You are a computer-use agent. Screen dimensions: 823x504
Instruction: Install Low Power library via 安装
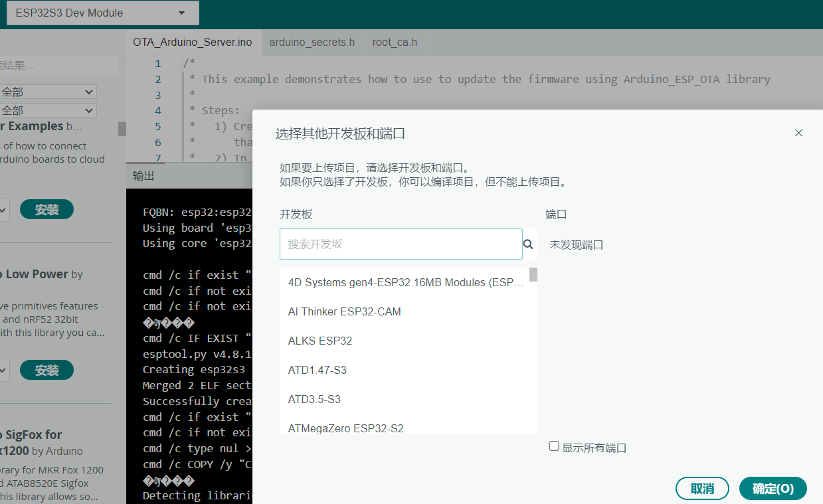[46, 370]
